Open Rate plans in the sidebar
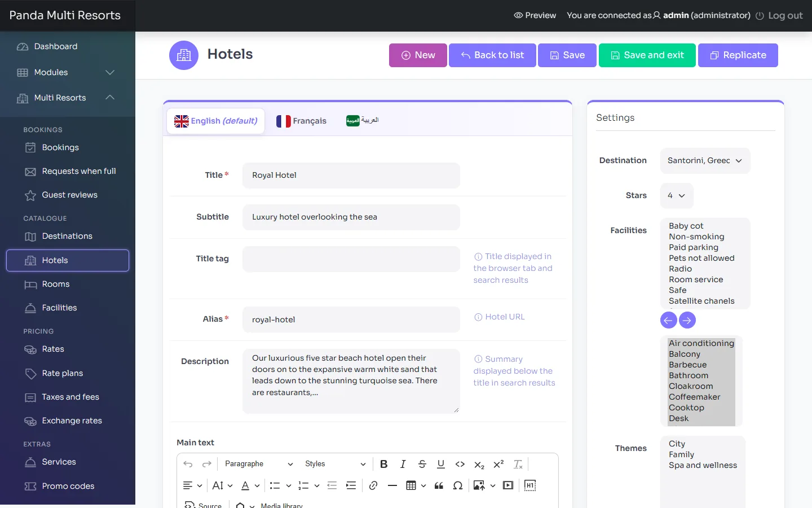 click(x=68, y=373)
